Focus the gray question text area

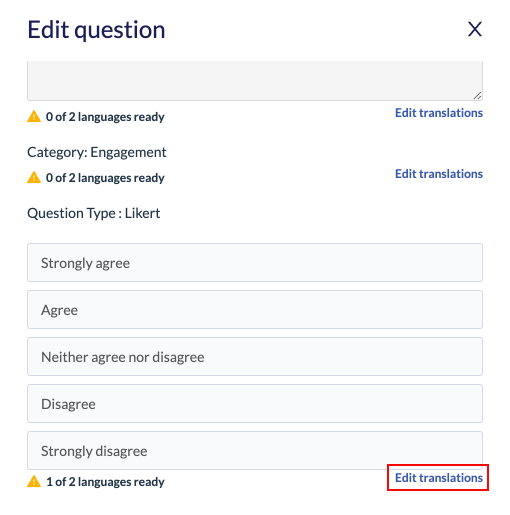point(255,80)
